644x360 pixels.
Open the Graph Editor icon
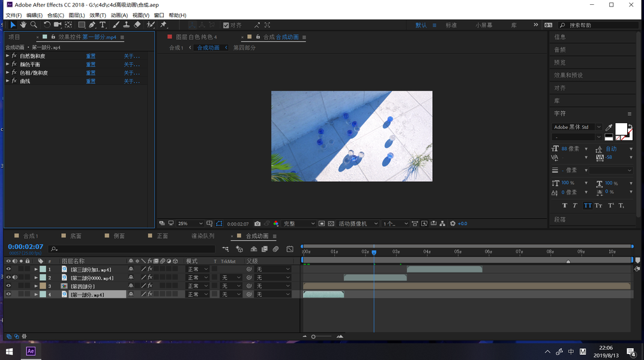290,249
